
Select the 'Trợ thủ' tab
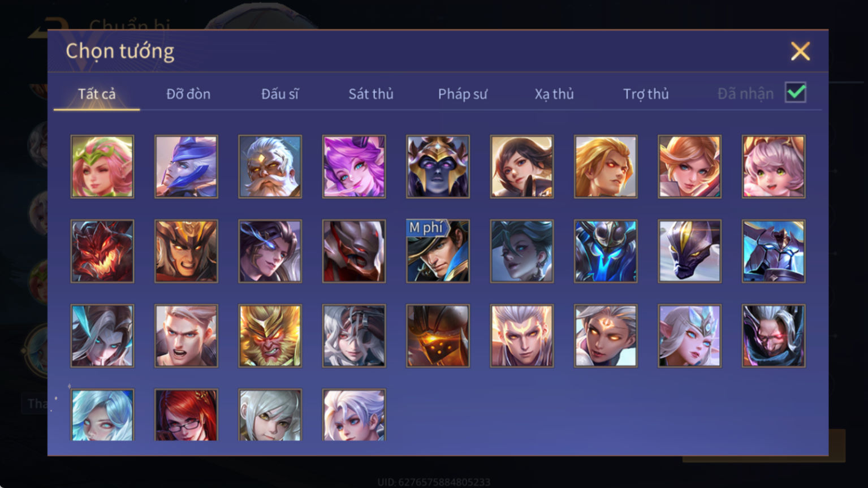click(x=646, y=94)
